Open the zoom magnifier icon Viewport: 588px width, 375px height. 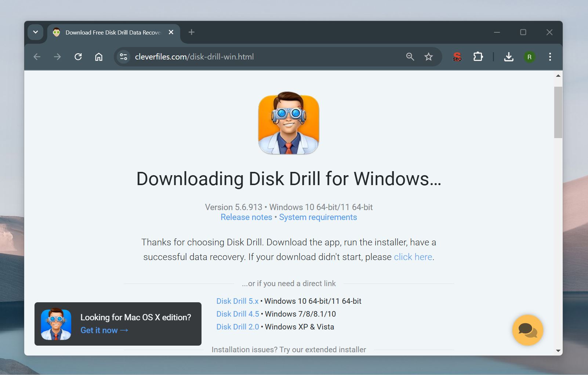410,57
